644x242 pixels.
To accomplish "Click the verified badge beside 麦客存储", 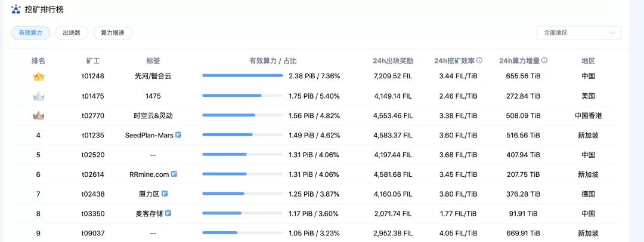I will pyautogui.click(x=168, y=213).
